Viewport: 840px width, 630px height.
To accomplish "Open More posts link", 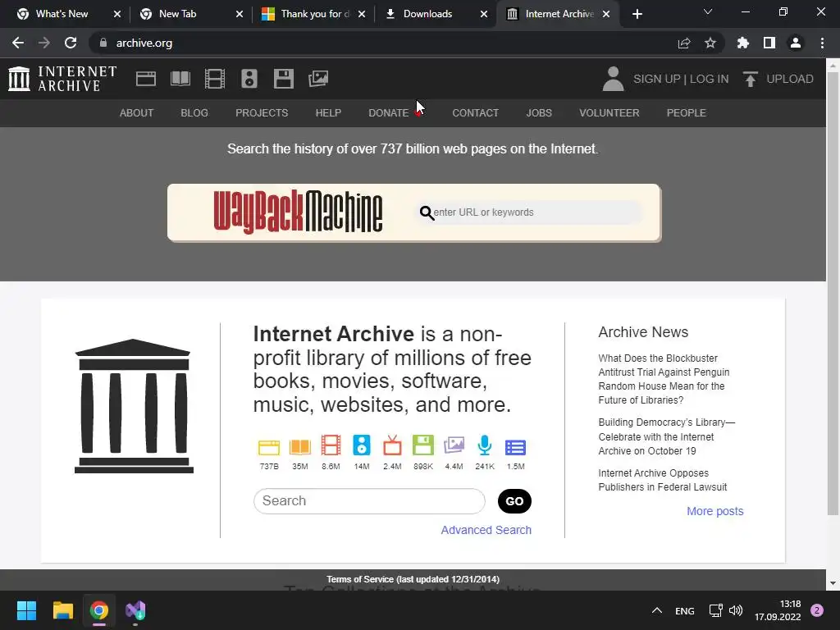I will 715,511.
